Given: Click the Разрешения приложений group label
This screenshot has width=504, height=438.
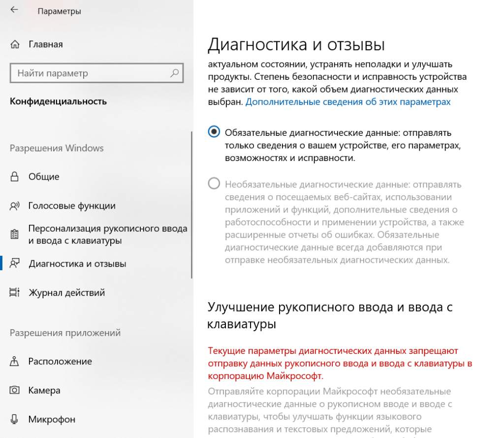Looking at the screenshot, I should coord(65,333).
